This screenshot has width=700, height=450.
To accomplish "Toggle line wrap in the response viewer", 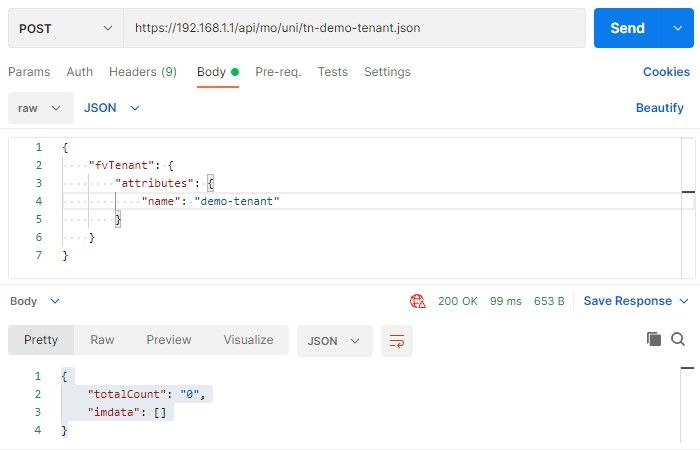I will click(x=397, y=341).
